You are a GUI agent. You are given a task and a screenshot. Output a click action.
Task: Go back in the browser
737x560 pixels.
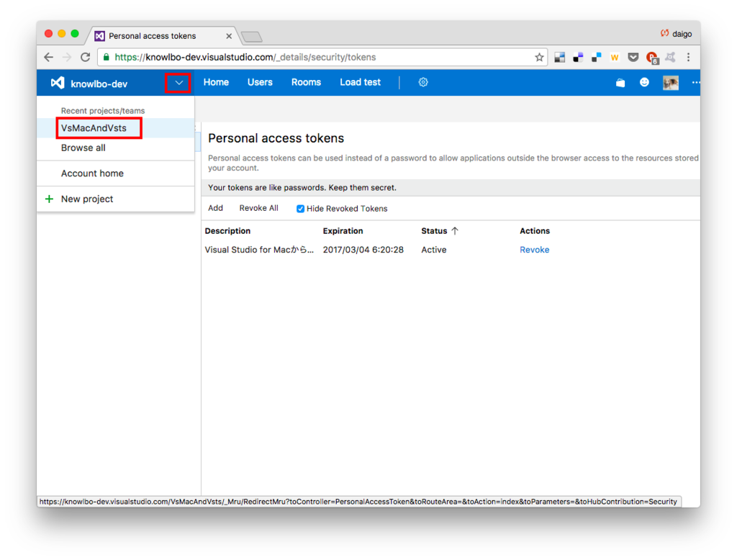tap(48, 58)
